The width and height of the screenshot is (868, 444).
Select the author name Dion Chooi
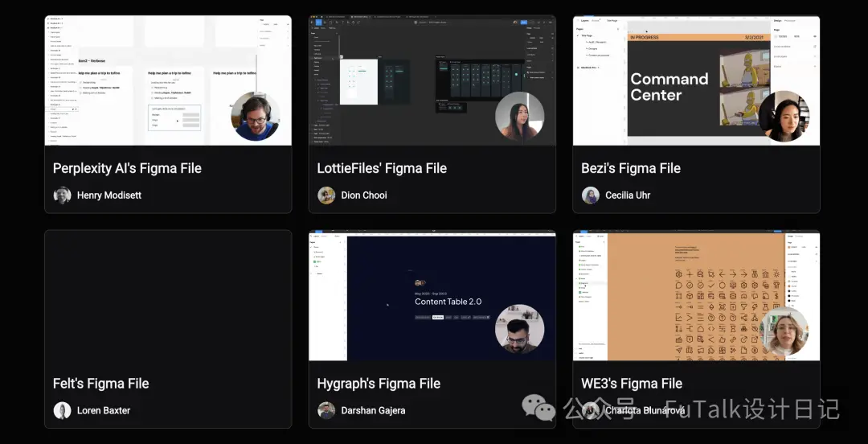point(364,195)
